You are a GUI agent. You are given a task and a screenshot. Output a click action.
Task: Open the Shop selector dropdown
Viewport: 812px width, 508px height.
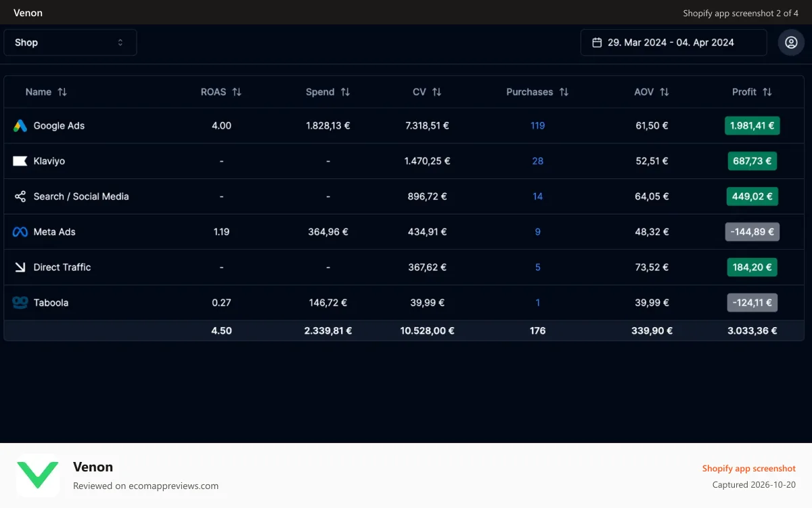point(70,42)
